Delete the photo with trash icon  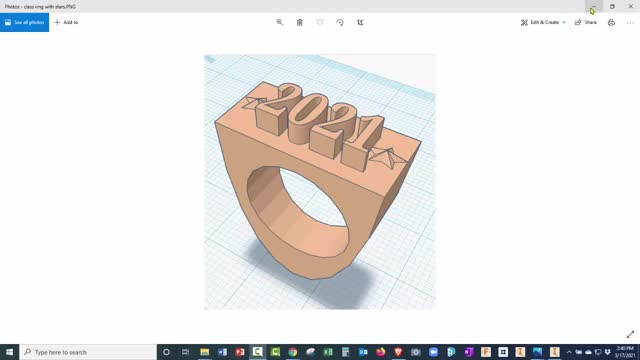300,22
